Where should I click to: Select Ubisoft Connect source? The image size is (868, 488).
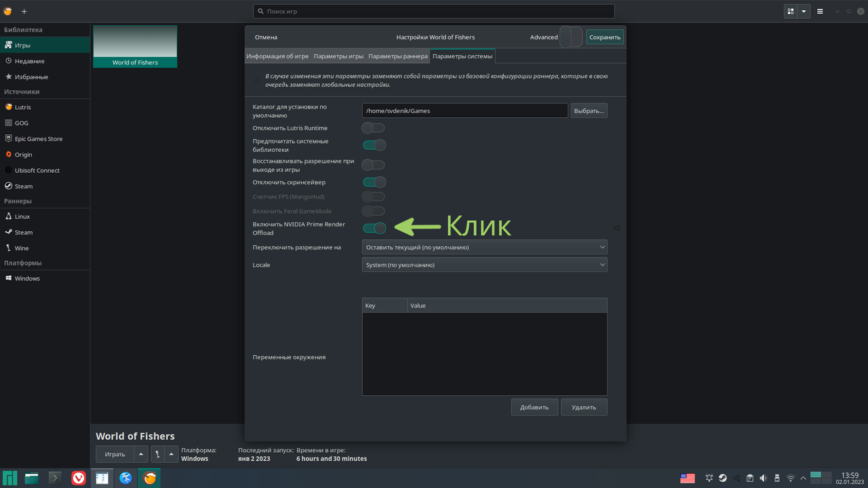click(45, 170)
